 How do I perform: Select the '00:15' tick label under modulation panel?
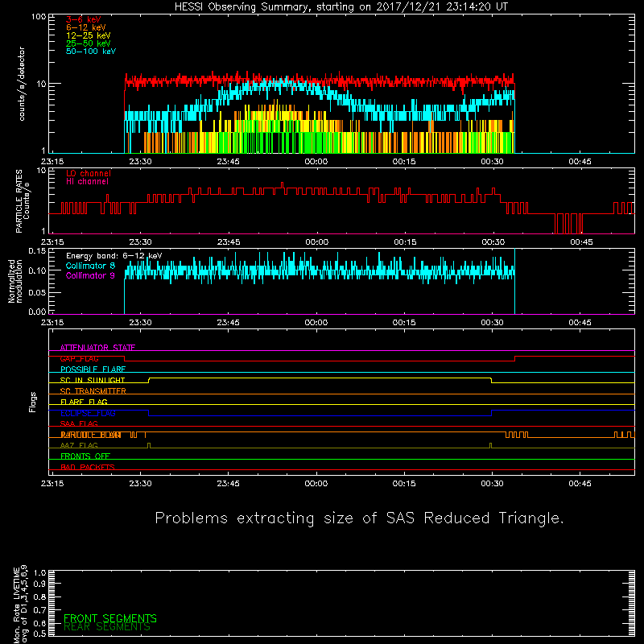(x=404, y=323)
